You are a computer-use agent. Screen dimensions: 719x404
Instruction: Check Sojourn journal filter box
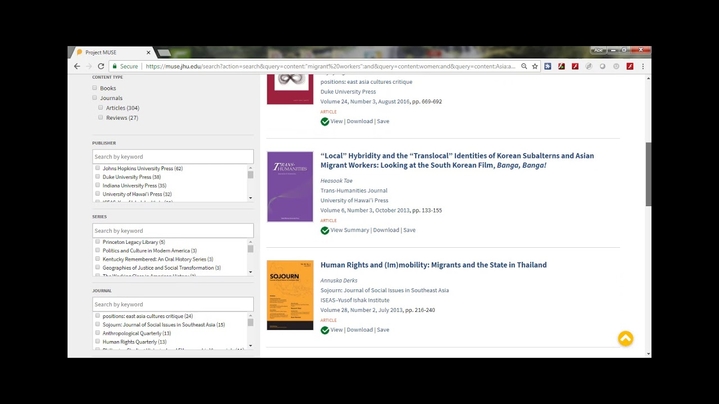pos(97,324)
